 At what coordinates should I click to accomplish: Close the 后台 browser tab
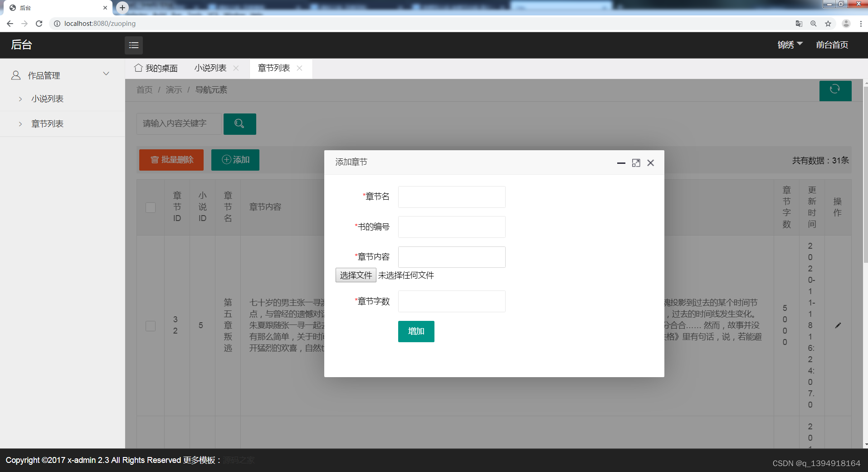pos(105,8)
